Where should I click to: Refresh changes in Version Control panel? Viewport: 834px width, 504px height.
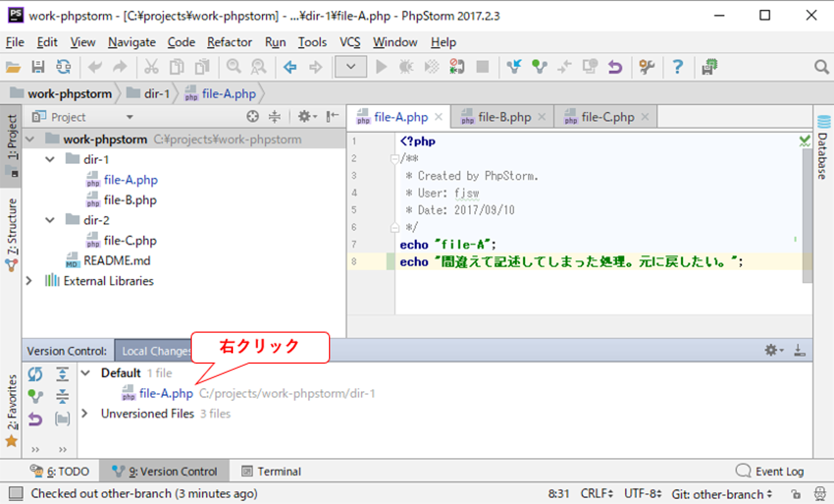35,374
